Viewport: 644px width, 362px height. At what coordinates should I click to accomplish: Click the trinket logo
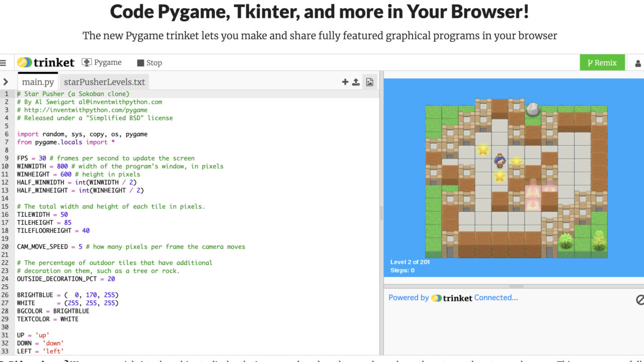click(x=46, y=62)
